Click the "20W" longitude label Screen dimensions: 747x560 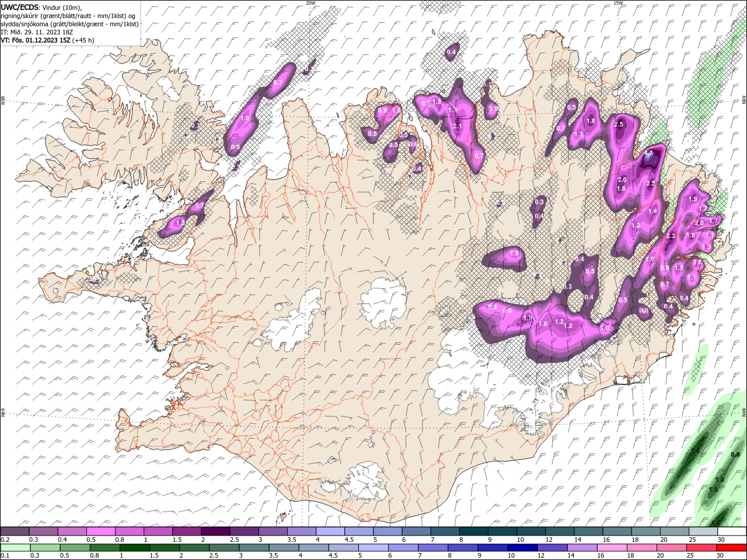(x=310, y=3)
